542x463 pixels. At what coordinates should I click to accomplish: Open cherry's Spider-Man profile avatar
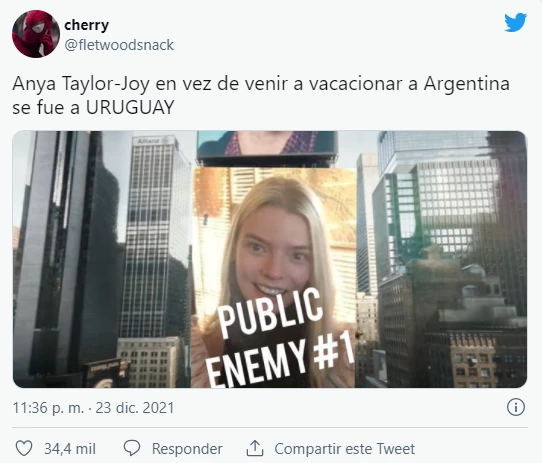(36, 34)
